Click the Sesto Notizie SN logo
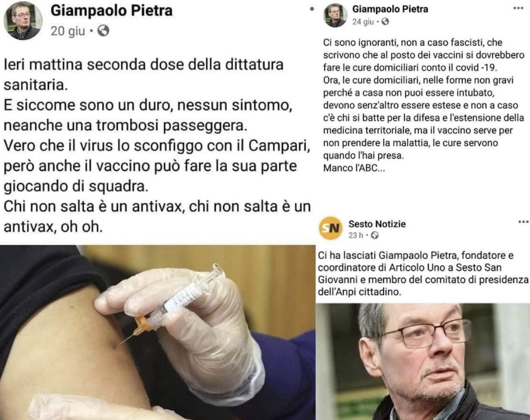Screen dimensions: 530x420 330,228
